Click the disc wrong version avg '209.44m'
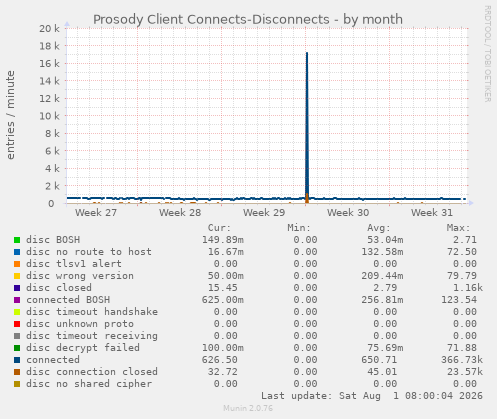The height and width of the screenshot is (419, 497). [382, 276]
